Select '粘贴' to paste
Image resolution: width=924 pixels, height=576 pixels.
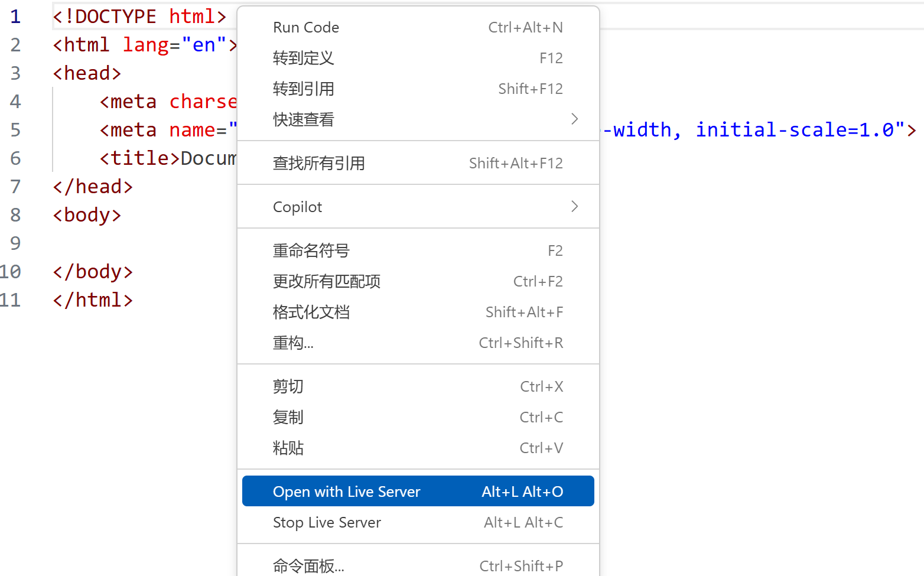point(288,448)
